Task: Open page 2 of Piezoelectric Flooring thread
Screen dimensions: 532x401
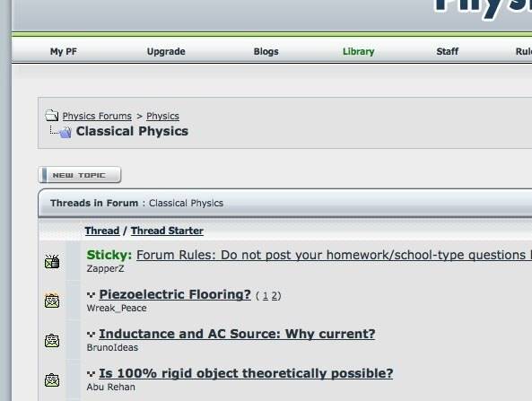Action: point(275,296)
